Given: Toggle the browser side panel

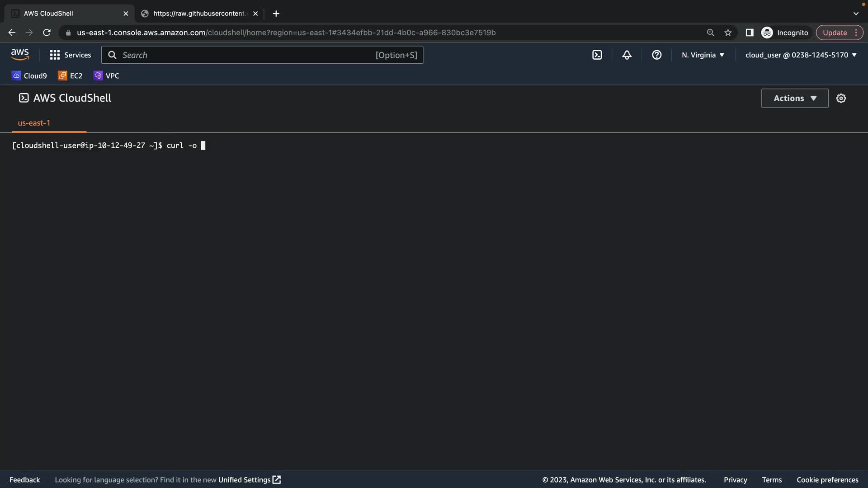Looking at the screenshot, I should click(749, 33).
